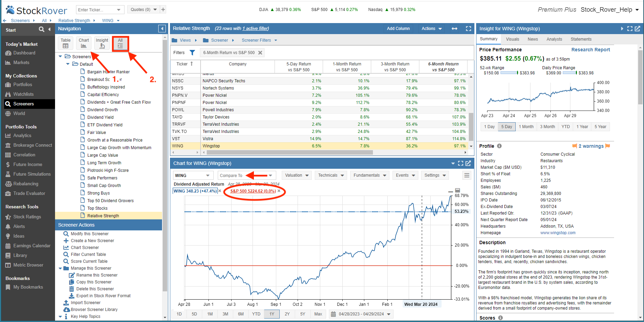Image resolution: width=644 pixels, height=322 pixels.
Task: Set main chart period to 6M
Action: point(241,314)
